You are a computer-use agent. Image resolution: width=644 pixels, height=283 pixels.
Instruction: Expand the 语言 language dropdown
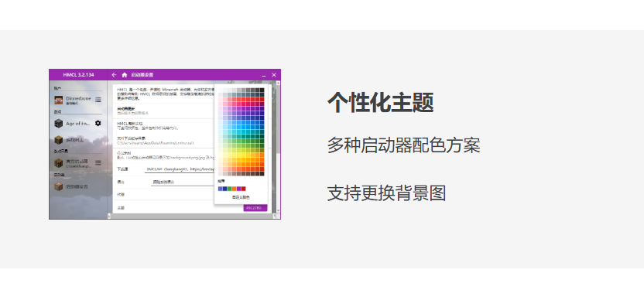[183, 182]
